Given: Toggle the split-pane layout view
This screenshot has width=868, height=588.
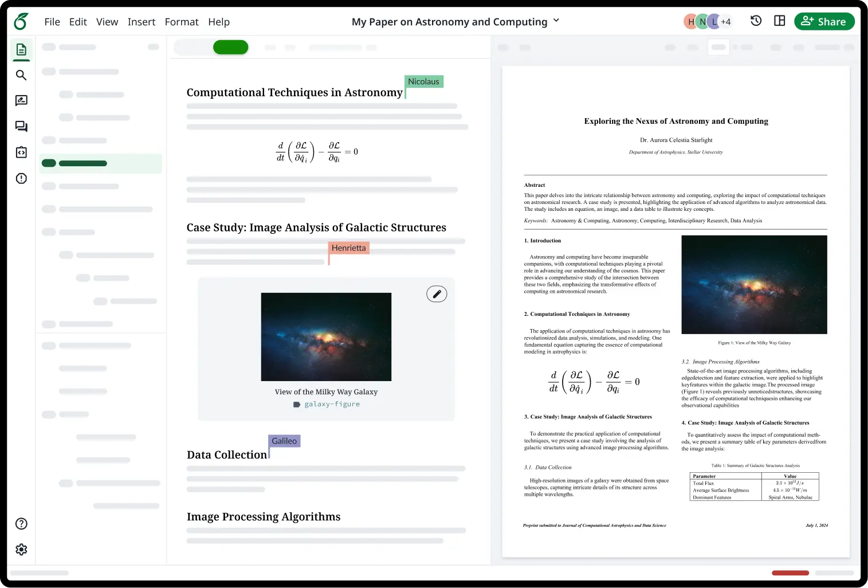Looking at the screenshot, I should [779, 21].
